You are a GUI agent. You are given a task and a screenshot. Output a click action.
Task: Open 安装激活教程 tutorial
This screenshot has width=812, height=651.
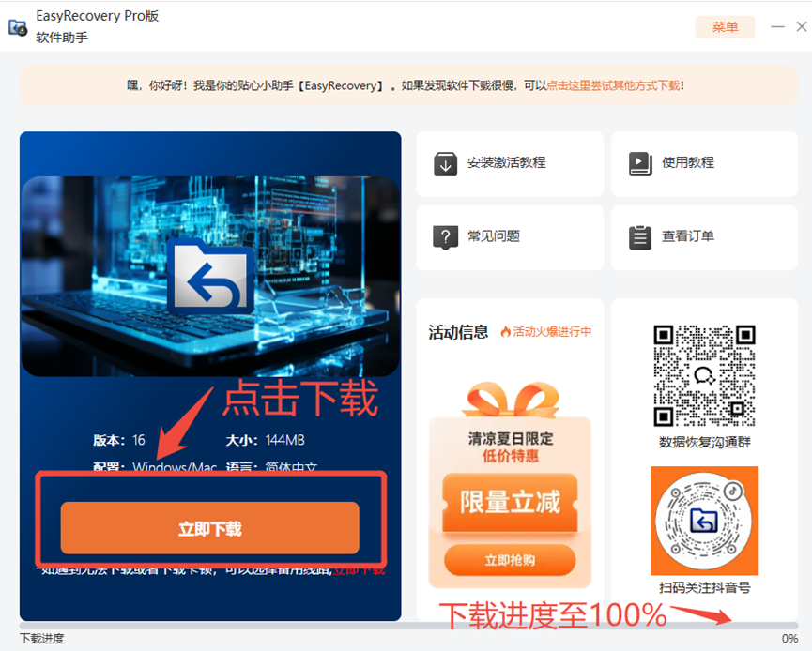click(510, 164)
